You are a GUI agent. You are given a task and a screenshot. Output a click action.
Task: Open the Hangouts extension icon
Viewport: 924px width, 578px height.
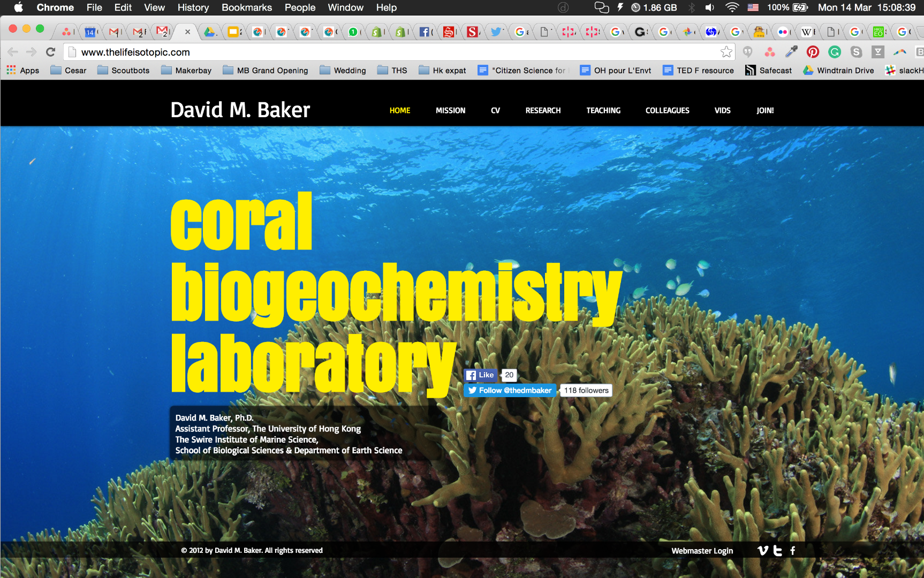748,52
